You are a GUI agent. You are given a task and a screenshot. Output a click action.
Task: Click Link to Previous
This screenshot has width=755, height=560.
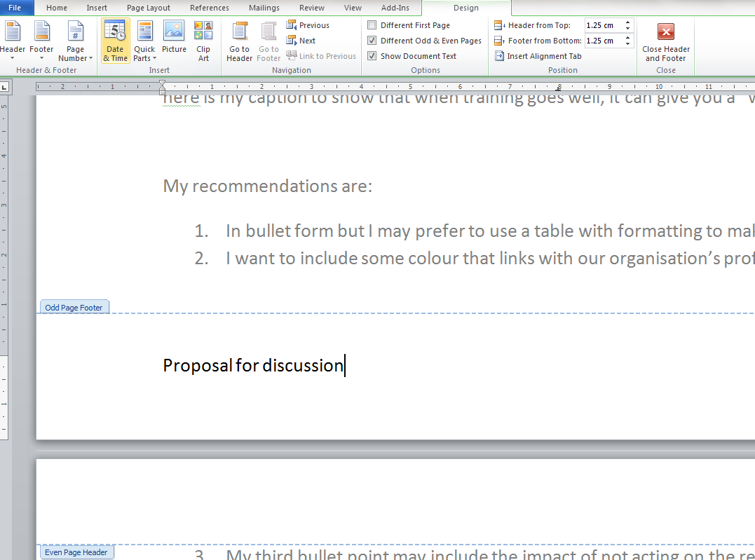point(320,56)
